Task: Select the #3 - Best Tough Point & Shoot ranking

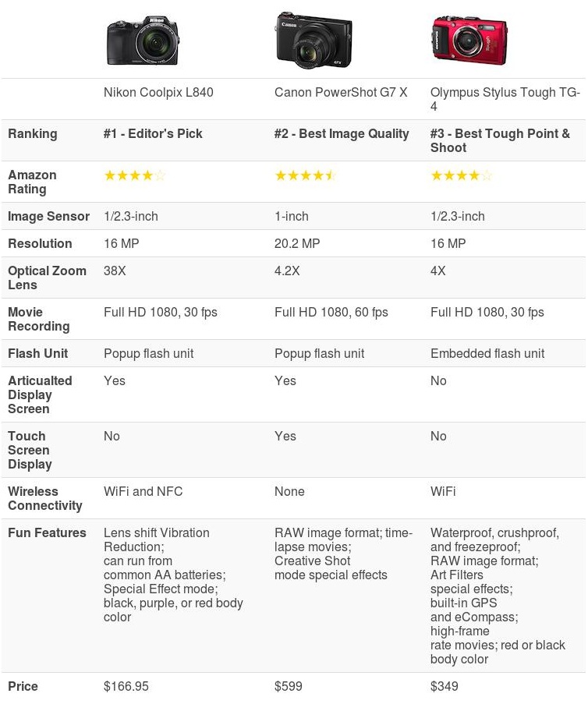Action: (500, 140)
